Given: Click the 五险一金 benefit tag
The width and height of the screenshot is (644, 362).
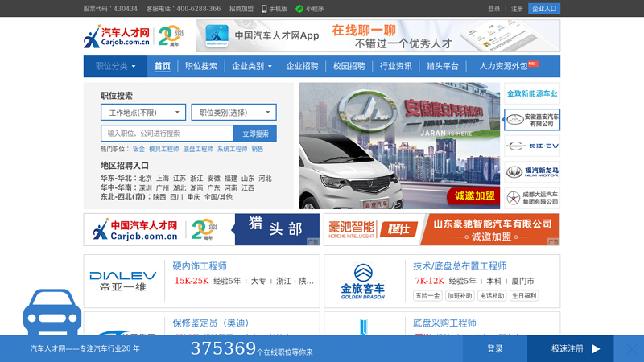Looking at the screenshot, I should [x=427, y=295].
